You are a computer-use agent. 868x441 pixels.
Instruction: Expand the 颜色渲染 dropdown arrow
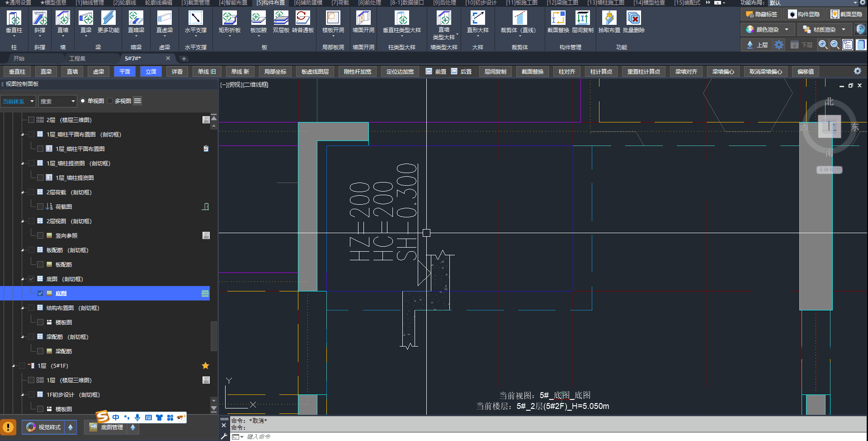(787, 30)
